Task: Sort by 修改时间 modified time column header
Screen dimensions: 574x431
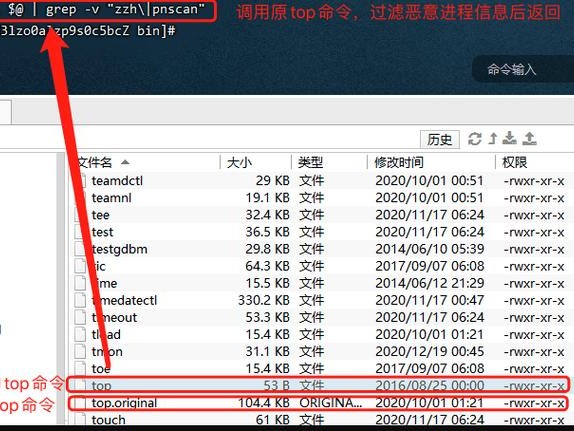Action: pos(399,162)
